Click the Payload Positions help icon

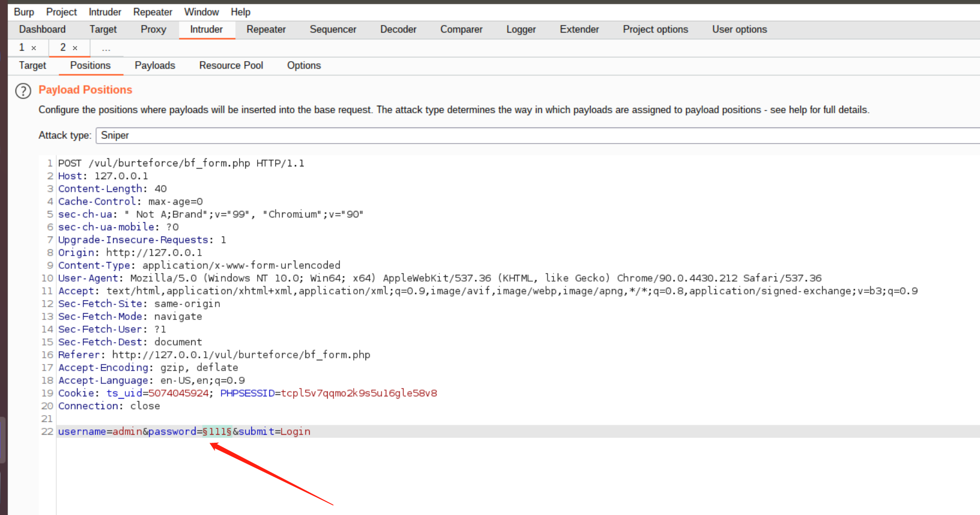(23, 91)
